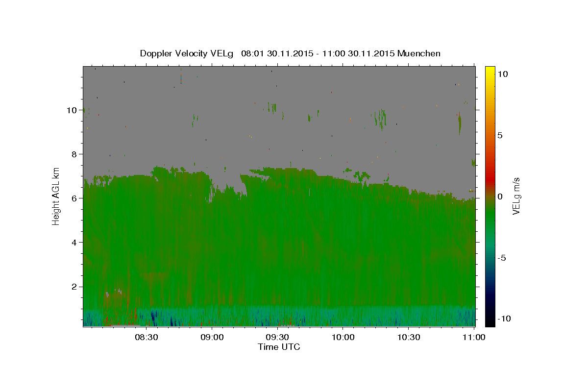Click the height tick label '6'

[74, 198]
